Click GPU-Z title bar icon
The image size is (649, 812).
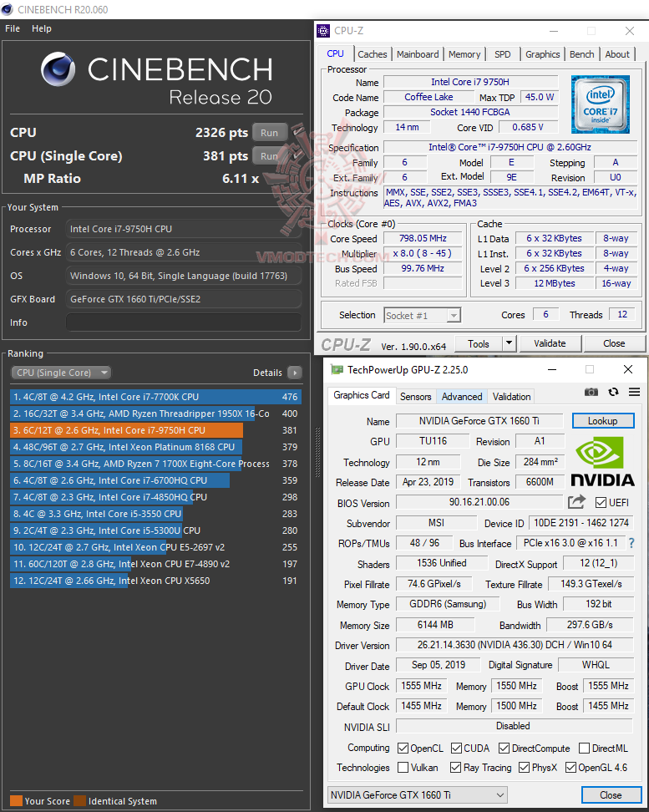pos(337,370)
